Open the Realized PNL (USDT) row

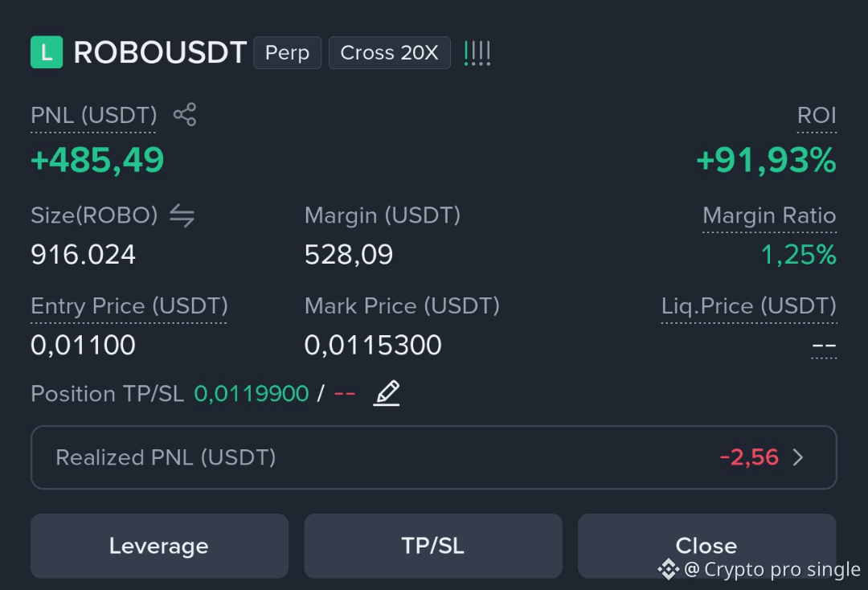[x=433, y=457]
